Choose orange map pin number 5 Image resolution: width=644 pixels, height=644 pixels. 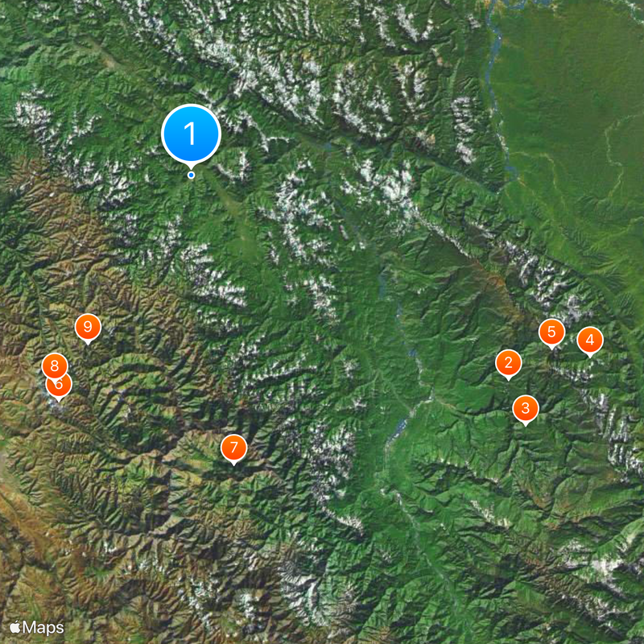(x=551, y=332)
